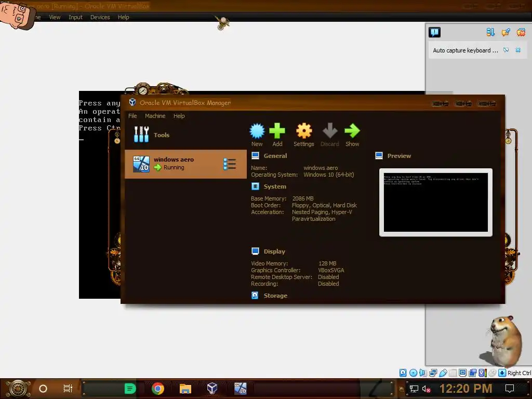Click the Preview section header
Viewport: 532px width, 399px height.
[x=399, y=156]
